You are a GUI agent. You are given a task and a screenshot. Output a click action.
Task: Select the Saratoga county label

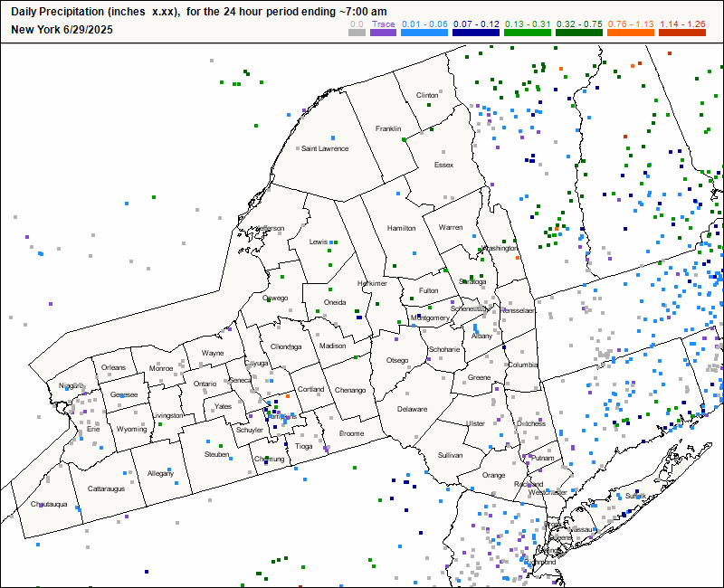[472, 281]
